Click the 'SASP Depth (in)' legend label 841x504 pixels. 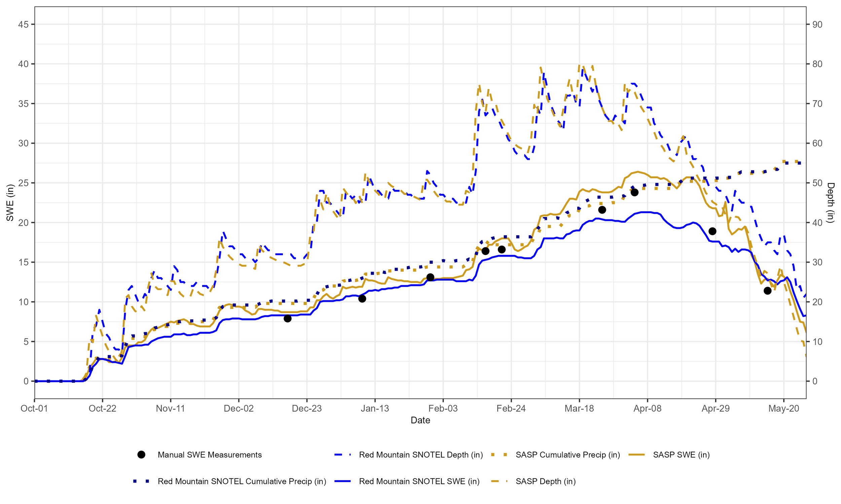pos(545,481)
